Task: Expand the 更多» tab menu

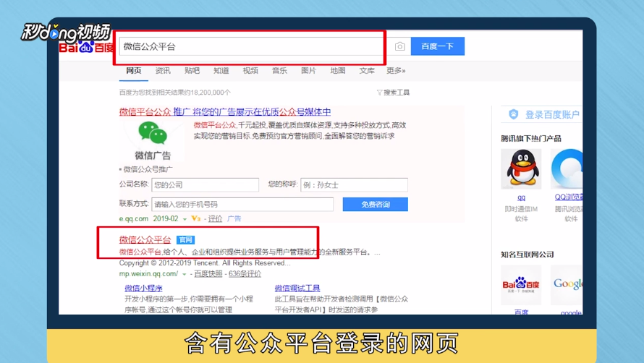Action: 396,71
